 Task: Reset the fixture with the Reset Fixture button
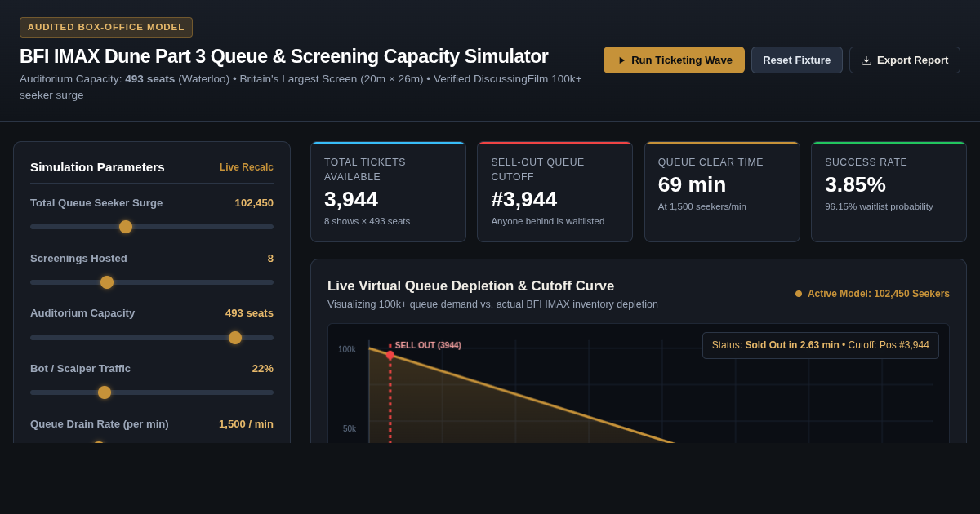[x=796, y=60]
